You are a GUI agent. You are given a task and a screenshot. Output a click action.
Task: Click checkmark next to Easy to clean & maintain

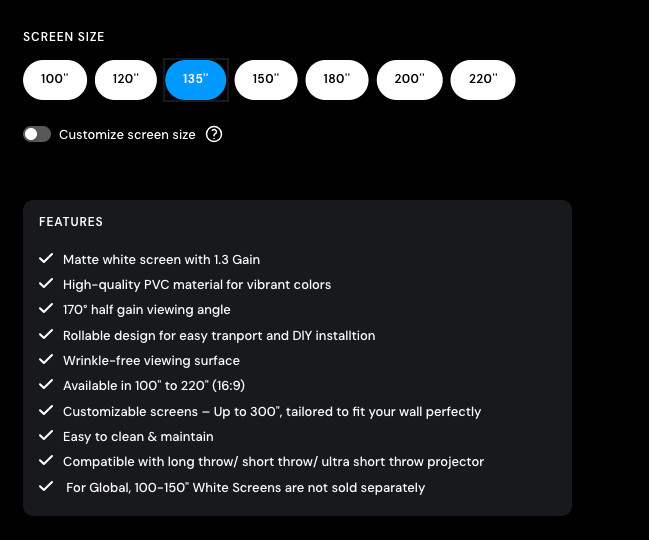click(45, 436)
